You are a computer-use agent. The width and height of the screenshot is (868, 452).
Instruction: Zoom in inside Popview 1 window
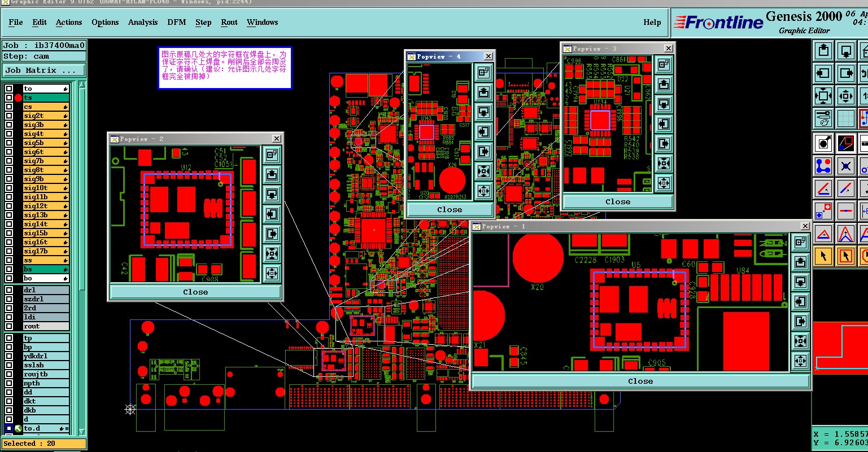800,341
